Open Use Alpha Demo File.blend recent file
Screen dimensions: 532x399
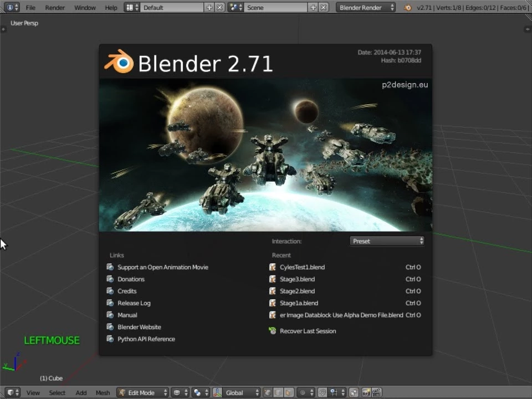(345, 315)
